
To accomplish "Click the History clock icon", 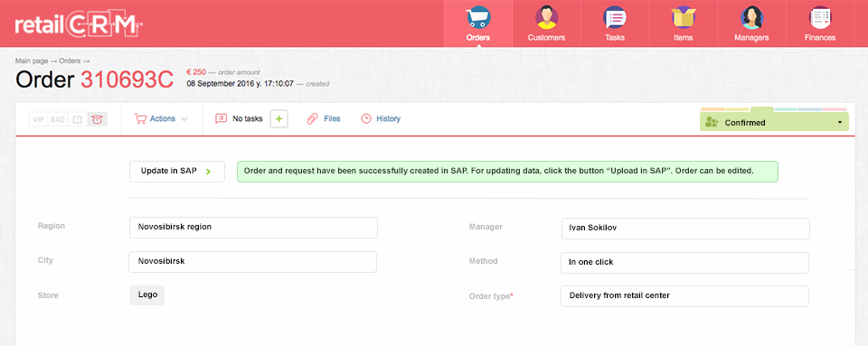I will [x=366, y=119].
